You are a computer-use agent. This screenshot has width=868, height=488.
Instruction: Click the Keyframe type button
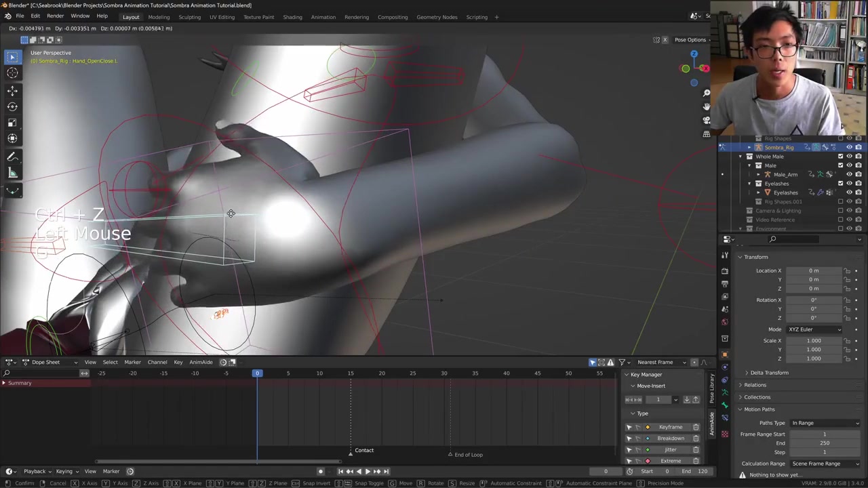(670, 427)
